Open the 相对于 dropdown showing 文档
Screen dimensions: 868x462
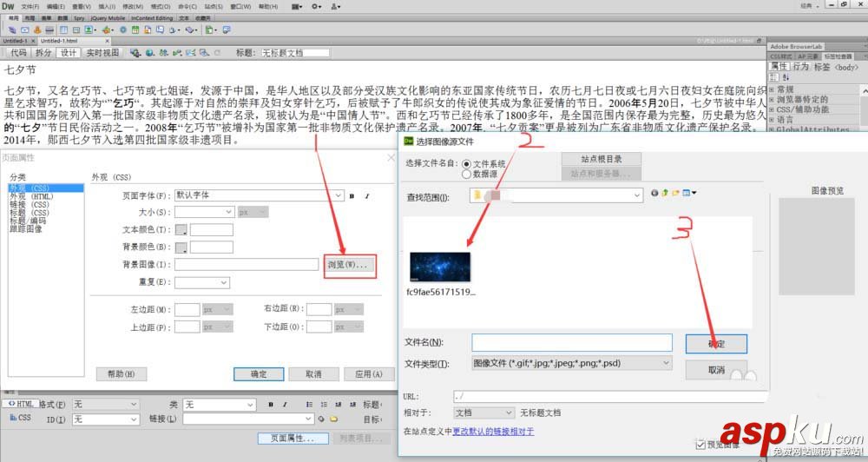[x=483, y=412]
